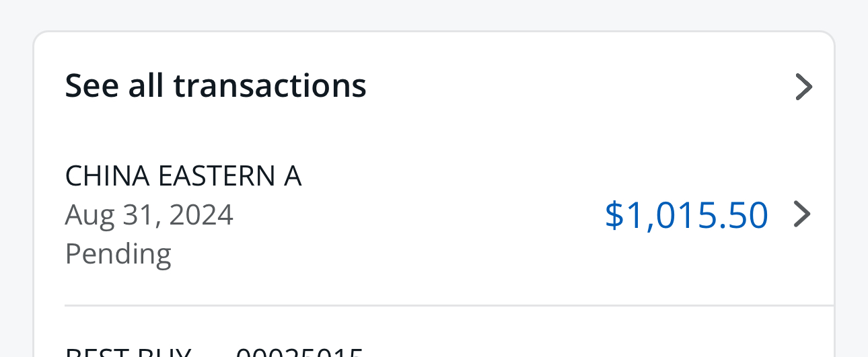
Task: Click the dollar sign of the blue amount
Action: 614,215
